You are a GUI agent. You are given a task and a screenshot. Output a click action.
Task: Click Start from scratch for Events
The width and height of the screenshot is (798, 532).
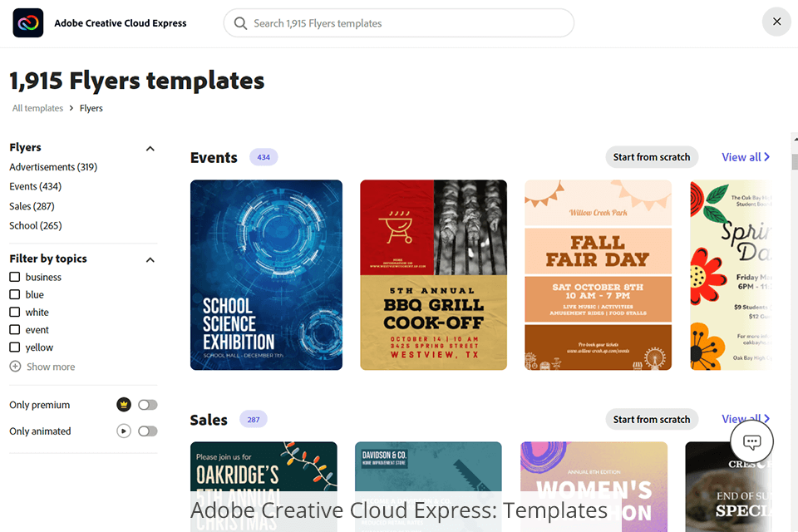[652, 157]
